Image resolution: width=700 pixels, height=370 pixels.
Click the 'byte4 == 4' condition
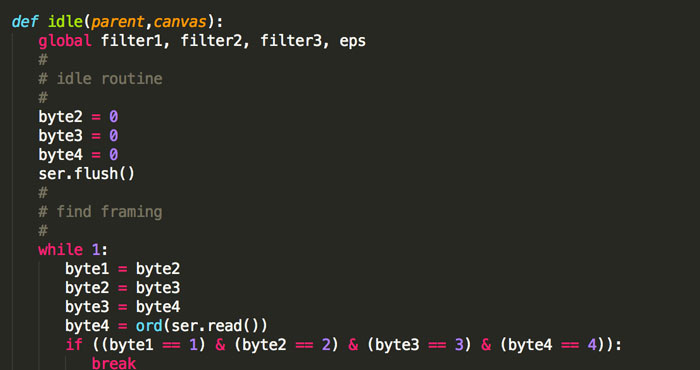[x=552, y=345]
